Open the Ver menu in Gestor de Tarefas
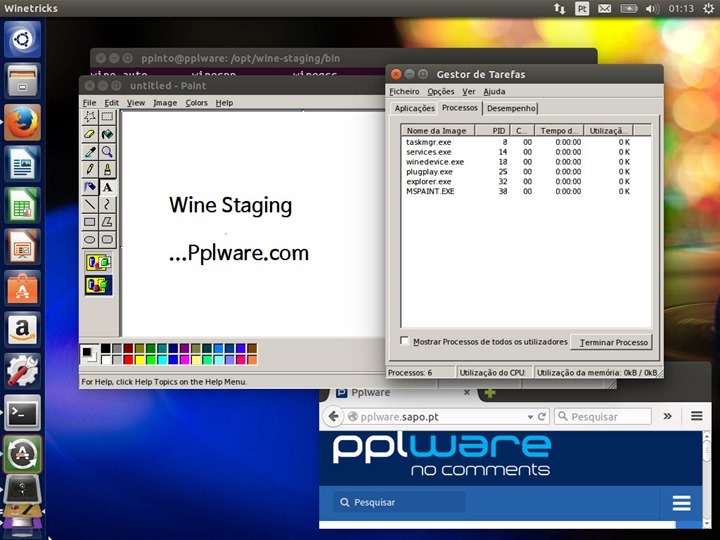The width and height of the screenshot is (720, 540). tap(468, 91)
